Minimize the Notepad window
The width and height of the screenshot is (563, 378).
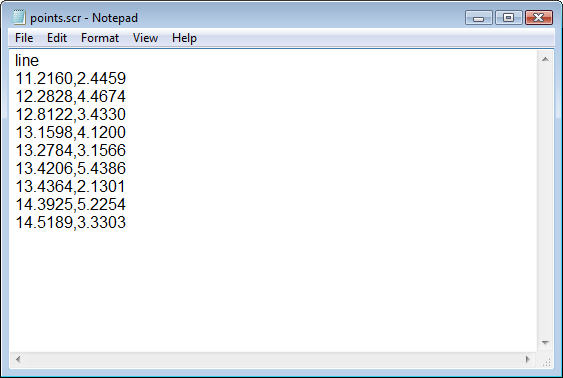click(x=478, y=18)
